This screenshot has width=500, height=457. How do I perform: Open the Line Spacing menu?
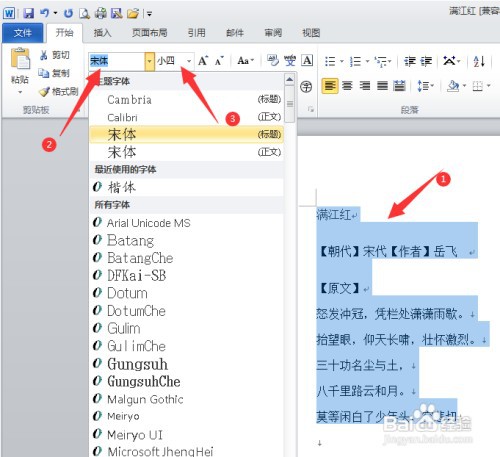(x=425, y=86)
